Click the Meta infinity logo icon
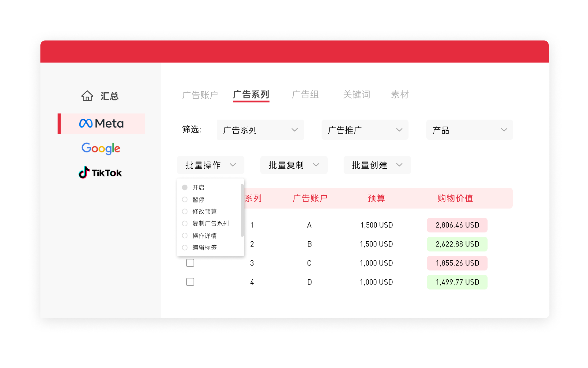The height and width of the screenshot is (368, 588). (86, 123)
